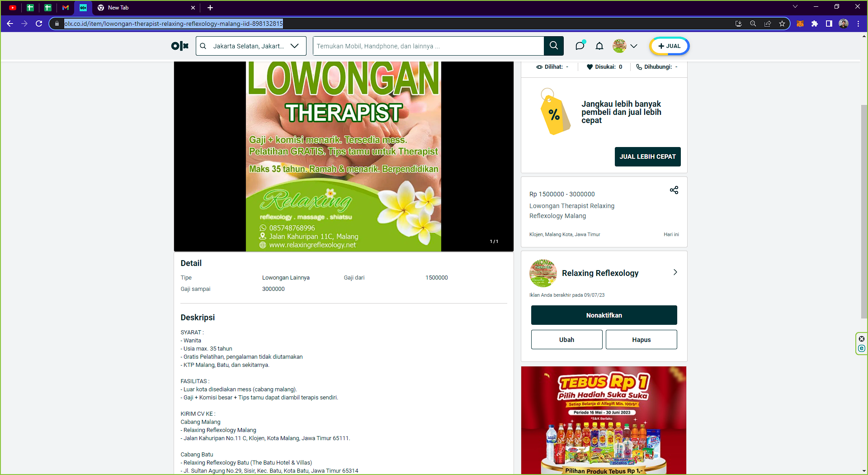
Task: Open the browser share icon
Action: (x=768, y=24)
